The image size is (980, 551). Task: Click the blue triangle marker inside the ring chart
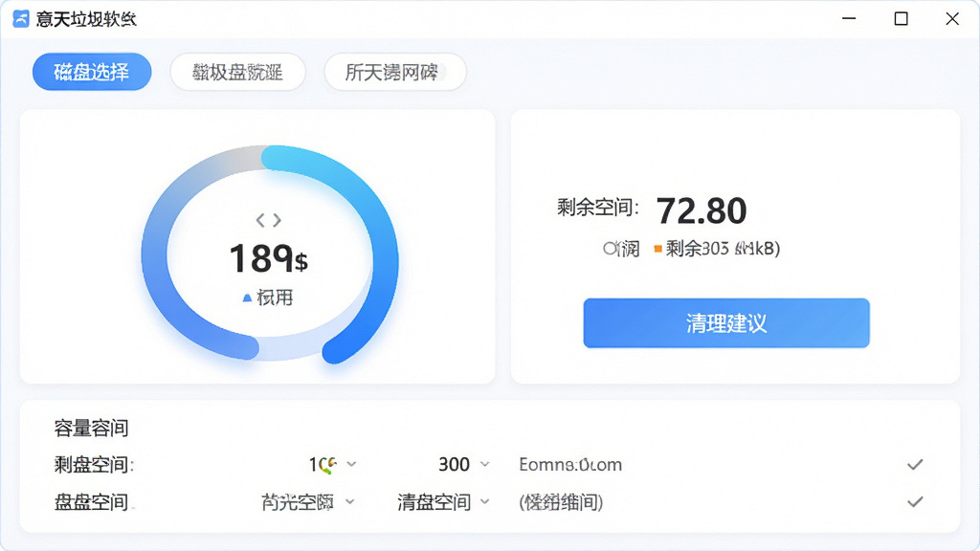tap(247, 298)
